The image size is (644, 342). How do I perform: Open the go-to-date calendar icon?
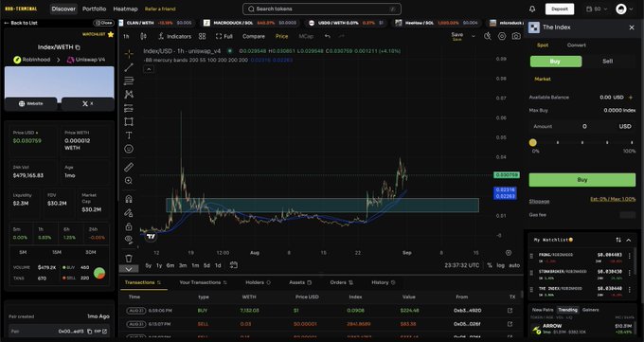(234, 265)
